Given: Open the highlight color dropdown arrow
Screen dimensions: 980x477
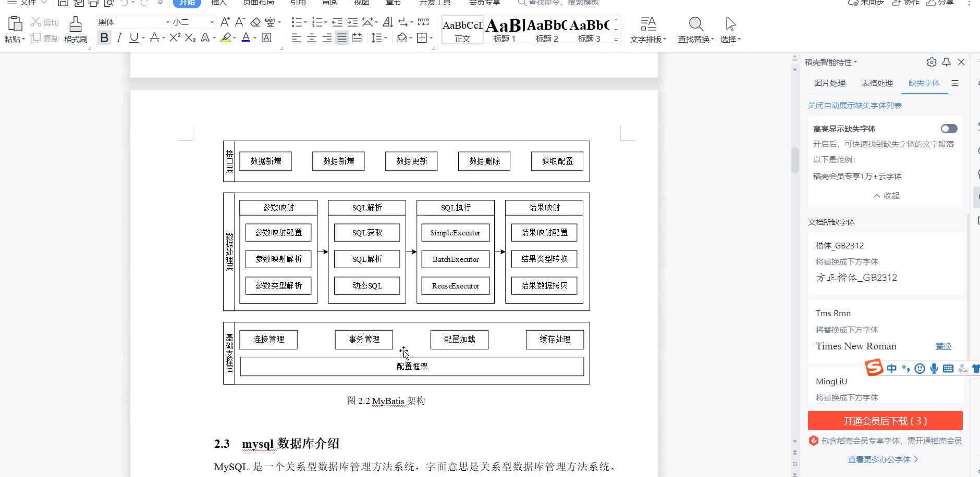Looking at the screenshot, I should [235, 37].
